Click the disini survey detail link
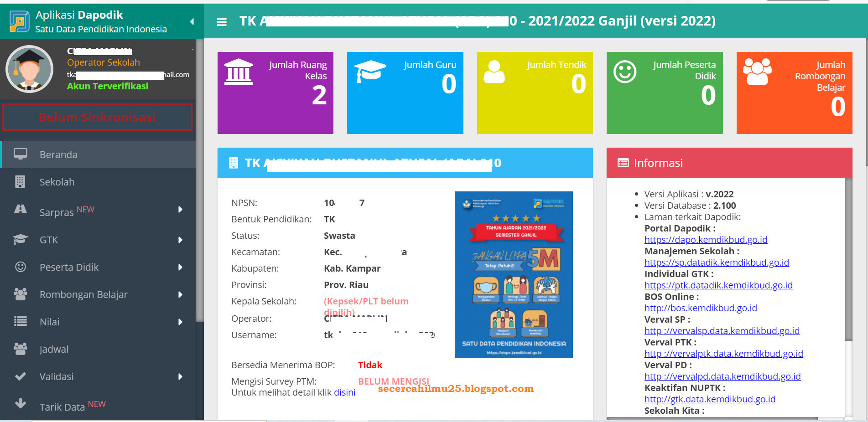The width and height of the screenshot is (868, 422). (x=344, y=392)
